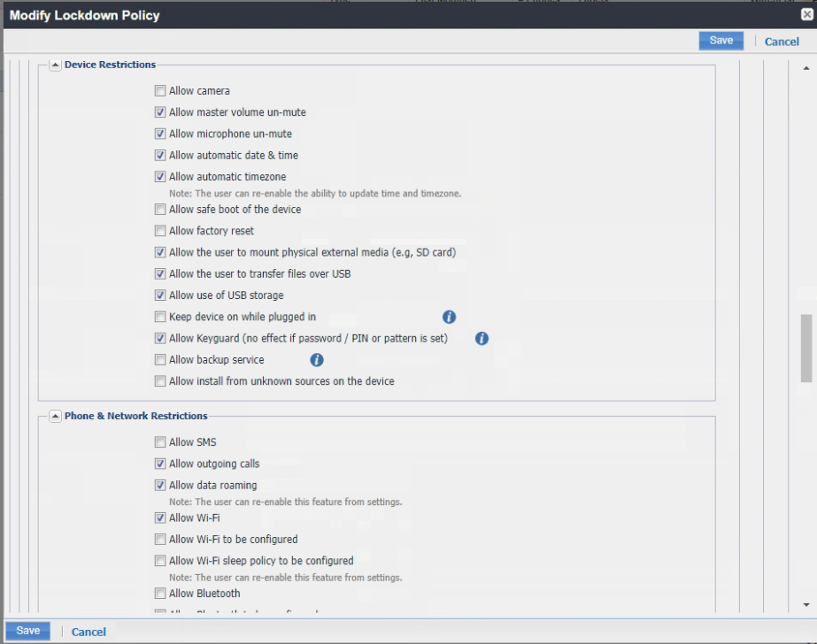Collapse the Phone & Network Restrictions section

[x=55, y=416]
